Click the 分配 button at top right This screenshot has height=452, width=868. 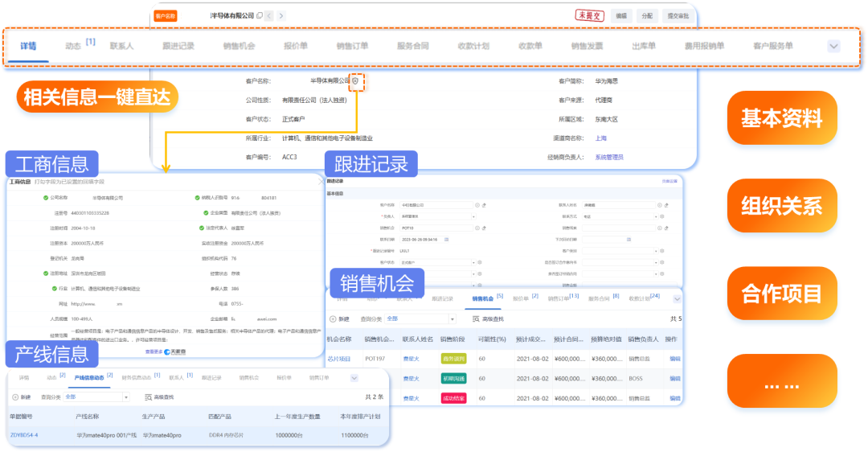[x=647, y=16]
